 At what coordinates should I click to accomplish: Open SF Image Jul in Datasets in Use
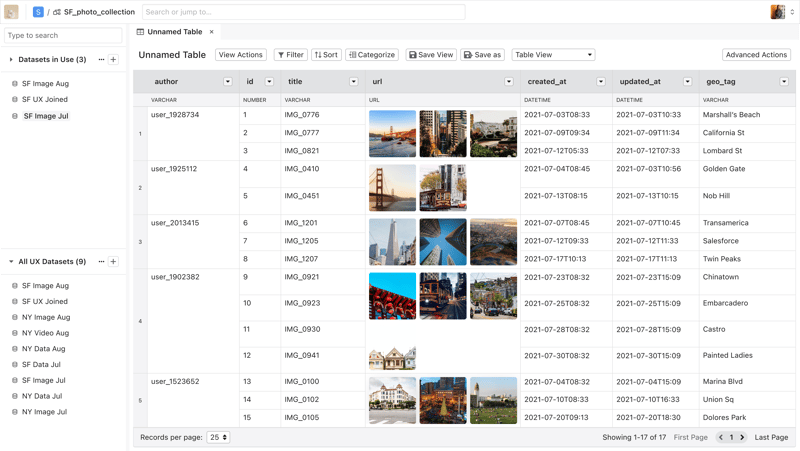[x=46, y=116]
